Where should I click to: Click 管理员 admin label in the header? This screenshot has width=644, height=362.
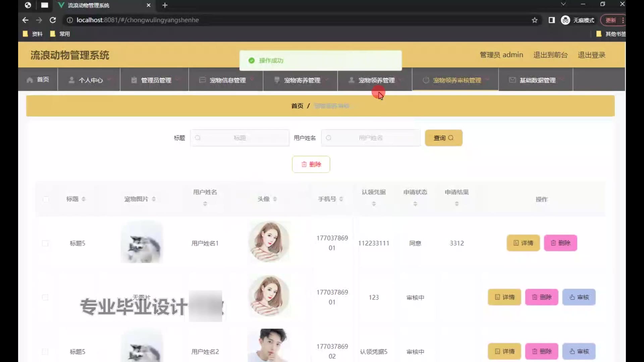tap(501, 55)
